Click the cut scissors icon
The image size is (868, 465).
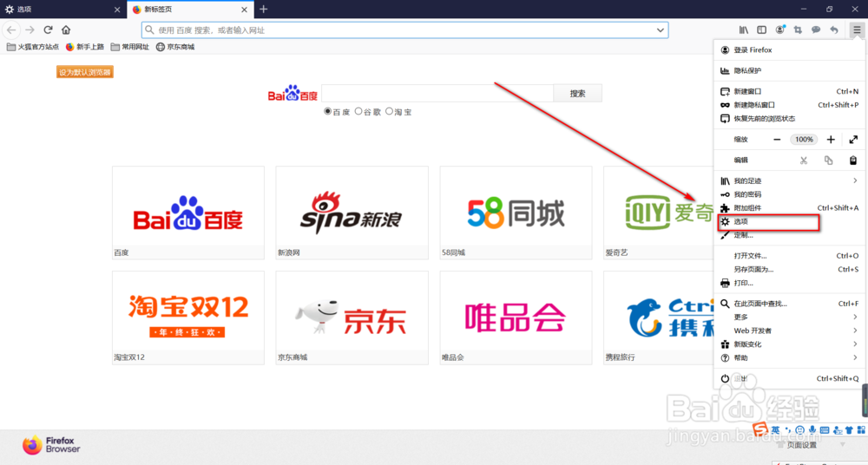tap(803, 160)
